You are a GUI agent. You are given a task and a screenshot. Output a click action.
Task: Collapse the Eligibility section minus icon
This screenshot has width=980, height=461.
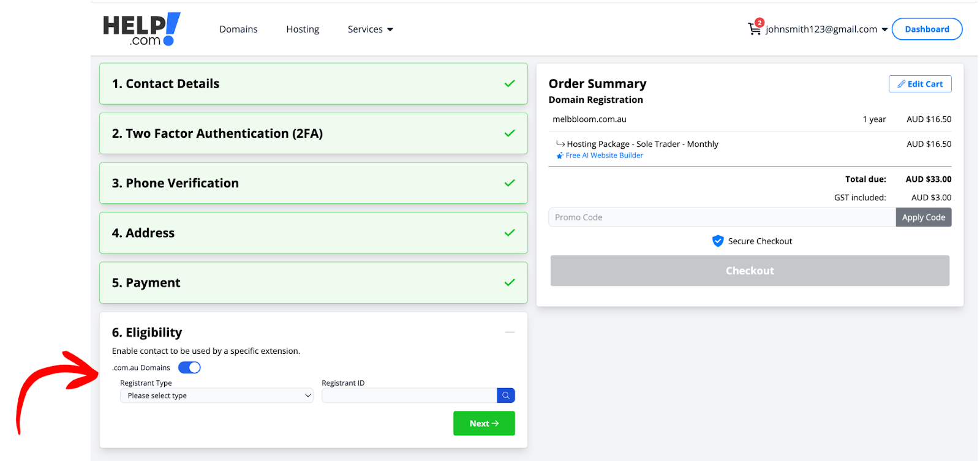coord(509,332)
